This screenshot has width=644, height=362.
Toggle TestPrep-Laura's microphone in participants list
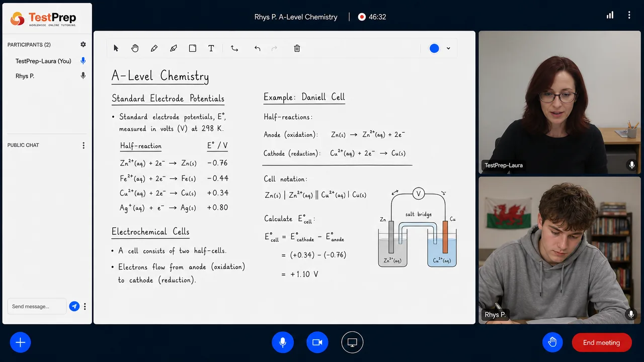[84, 61]
